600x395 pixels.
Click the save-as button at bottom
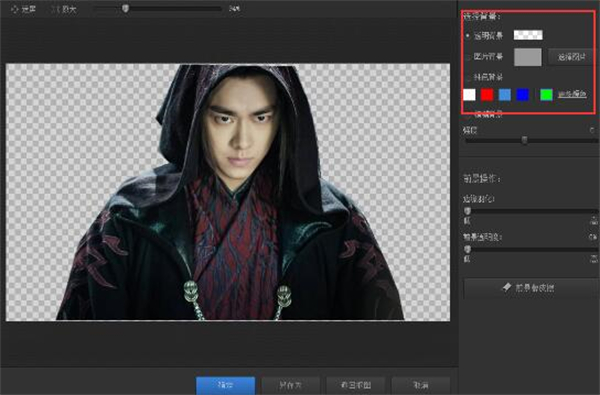[290, 385]
